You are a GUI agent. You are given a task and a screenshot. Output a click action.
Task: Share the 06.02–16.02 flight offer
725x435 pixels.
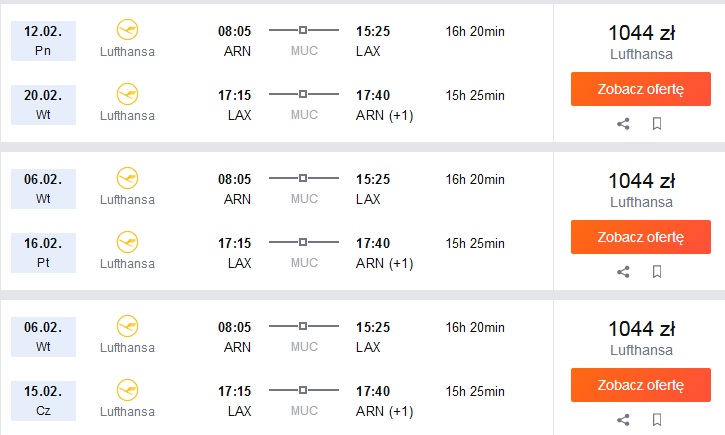point(623,272)
